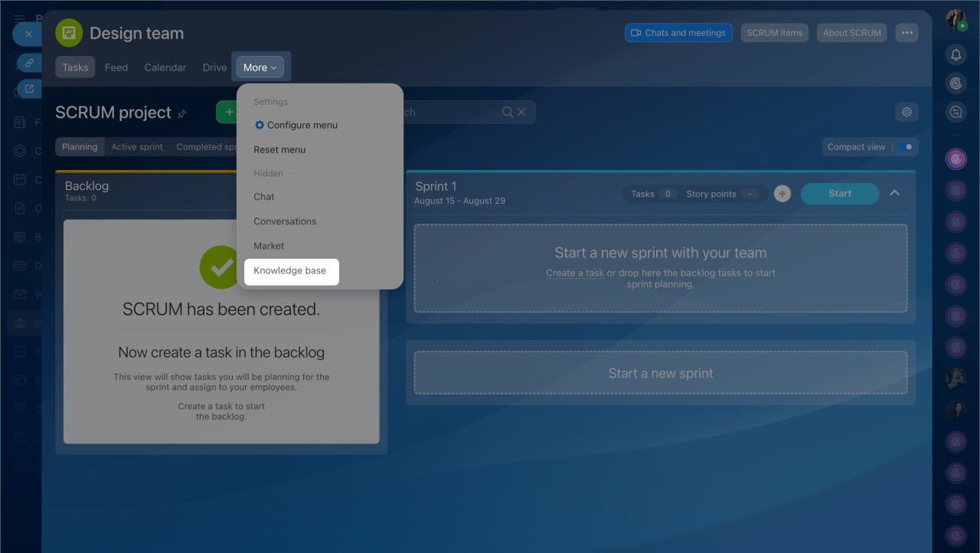The height and width of the screenshot is (553, 980).
Task: Switch to the Active sprint tab
Action: point(137,147)
